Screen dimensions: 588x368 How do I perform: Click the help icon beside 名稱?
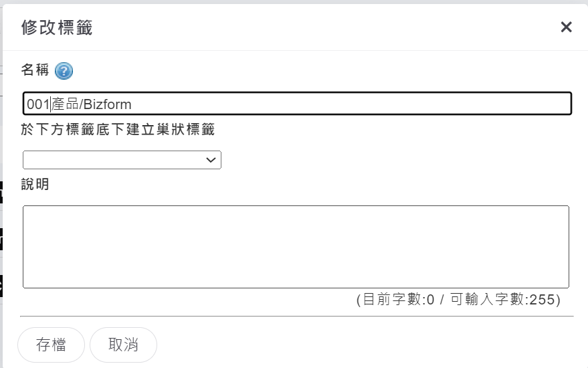point(64,71)
